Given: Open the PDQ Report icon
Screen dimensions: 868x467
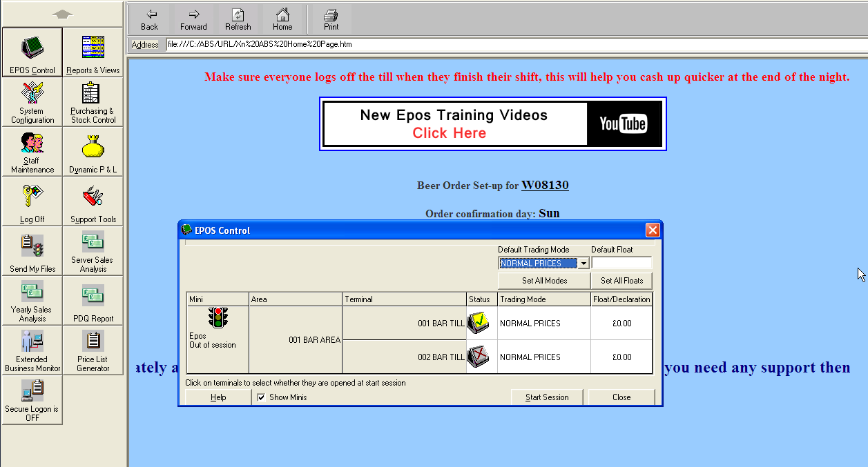Looking at the screenshot, I should pos(93,300).
